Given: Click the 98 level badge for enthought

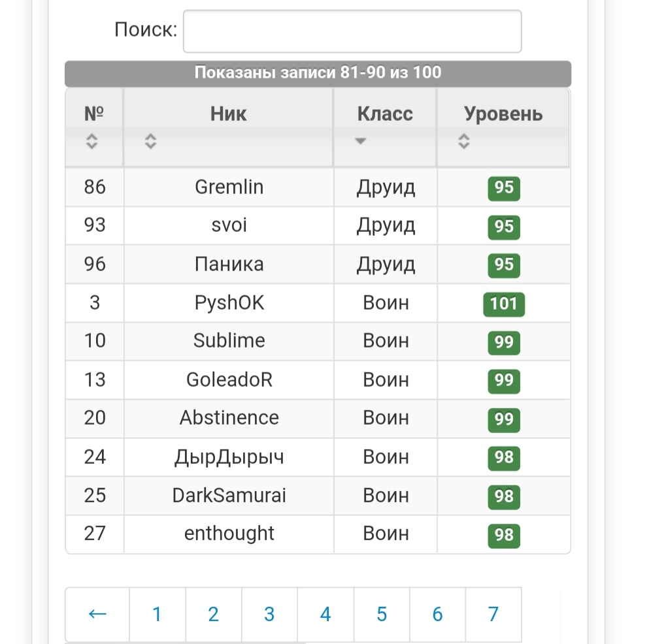Looking at the screenshot, I should 504,535.
